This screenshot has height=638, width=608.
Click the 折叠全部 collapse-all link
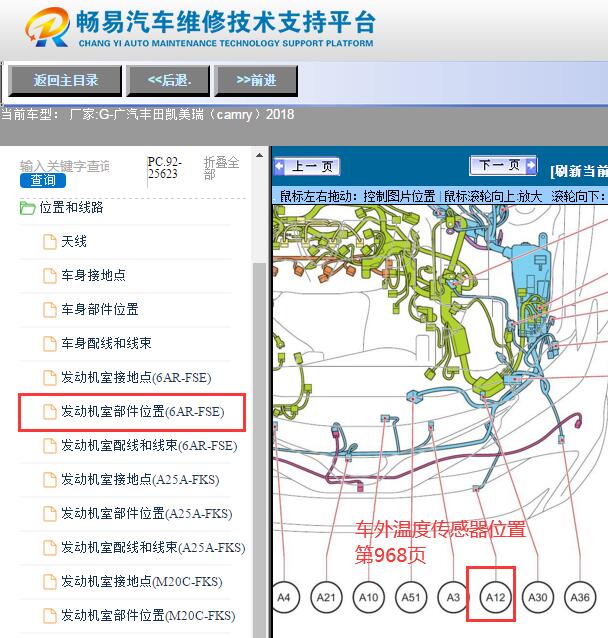pyautogui.click(x=221, y=168)
